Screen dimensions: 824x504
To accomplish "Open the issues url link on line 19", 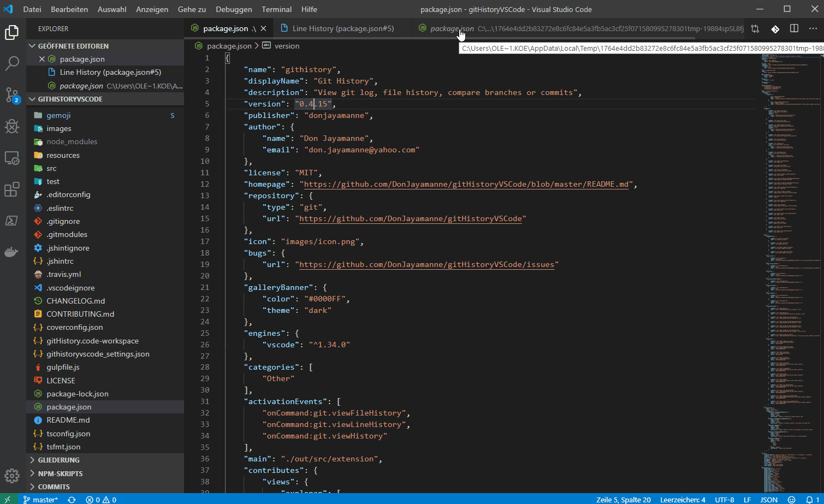I will [x=426, y=264].
